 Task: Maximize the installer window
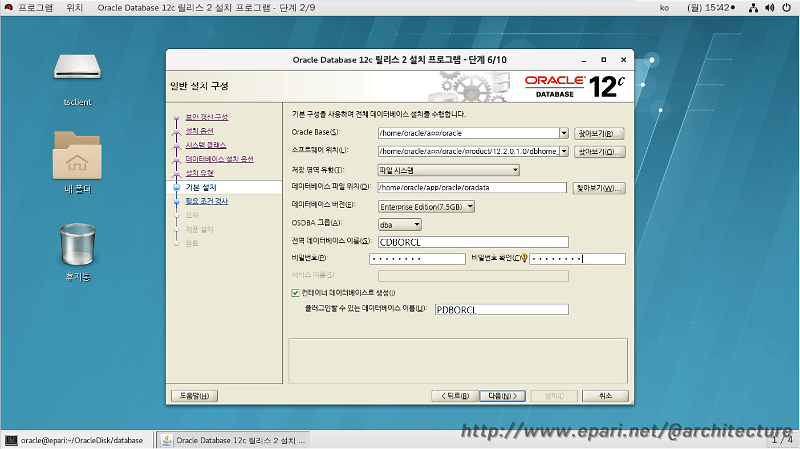[604, 60]
